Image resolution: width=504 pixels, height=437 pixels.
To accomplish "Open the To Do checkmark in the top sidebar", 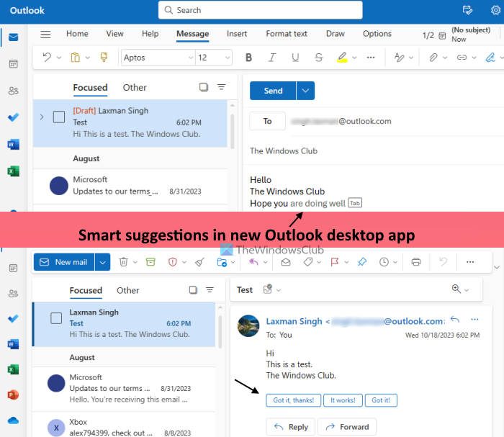I will (13, 117).
